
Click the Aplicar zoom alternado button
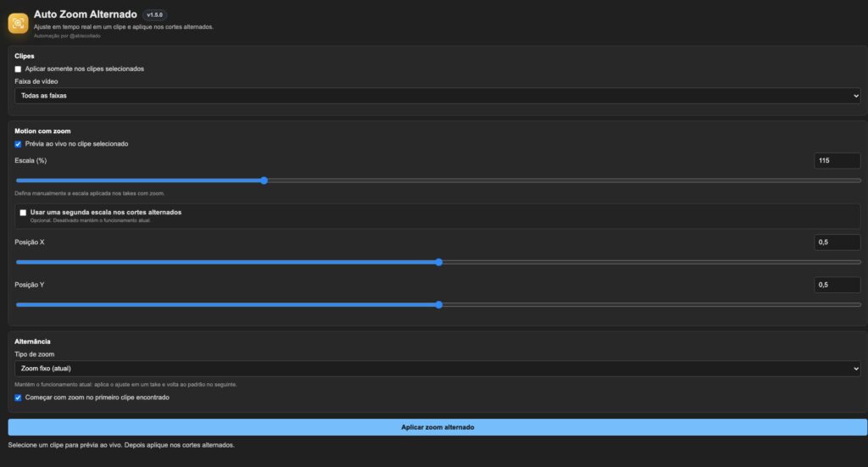pyautogui.click(x=437, y=427)
